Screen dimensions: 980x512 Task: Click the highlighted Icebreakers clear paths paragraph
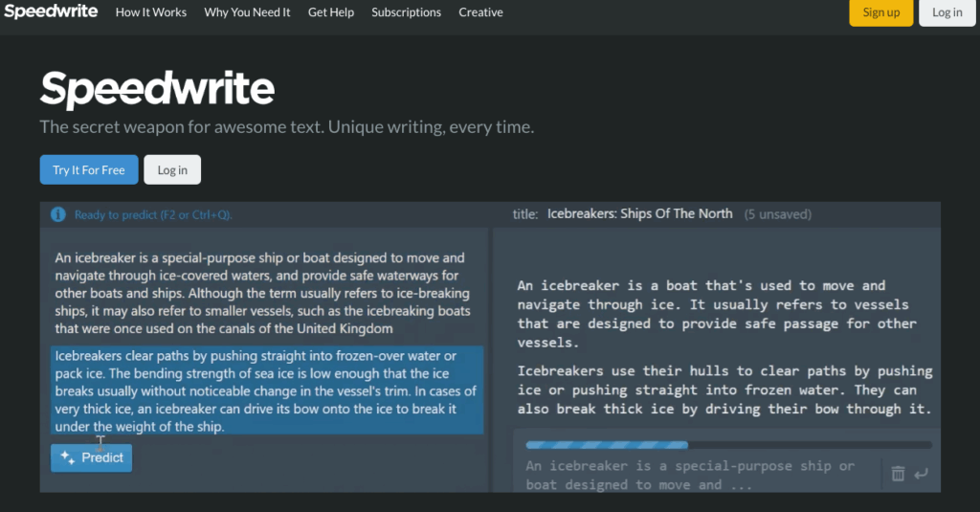click(266, 390)
